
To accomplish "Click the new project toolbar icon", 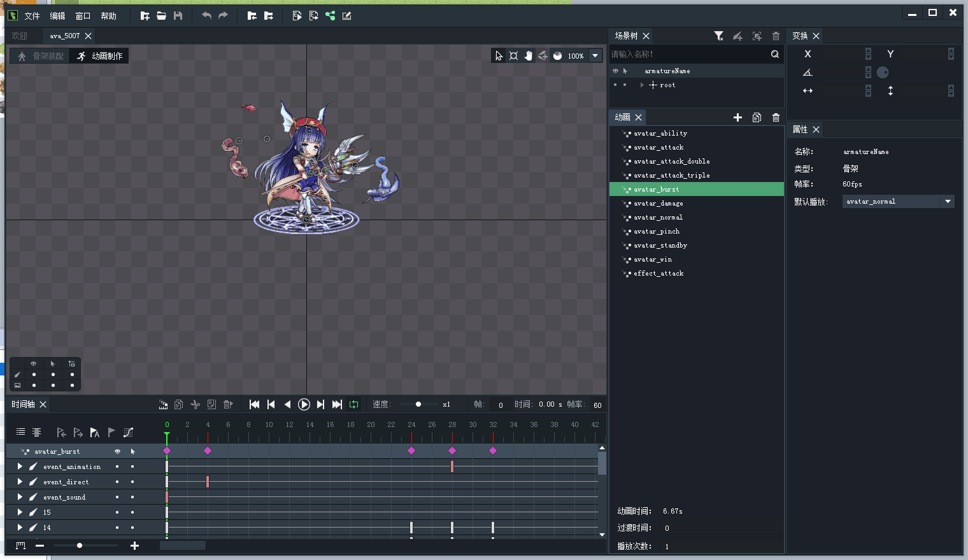I will point(145,16).
